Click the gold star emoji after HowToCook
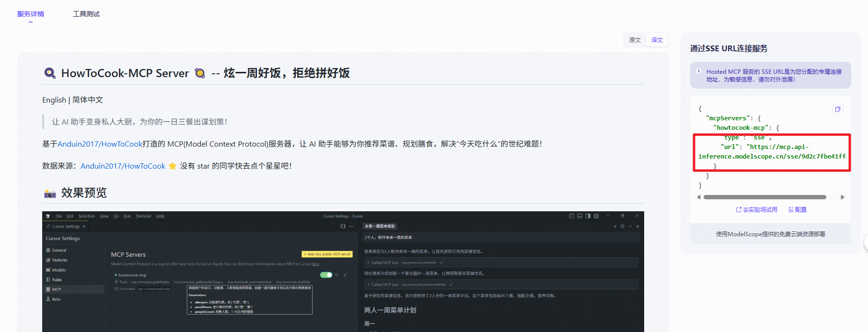Image resolution: width=868 pixels, height=332 pixels. [173, 166]
